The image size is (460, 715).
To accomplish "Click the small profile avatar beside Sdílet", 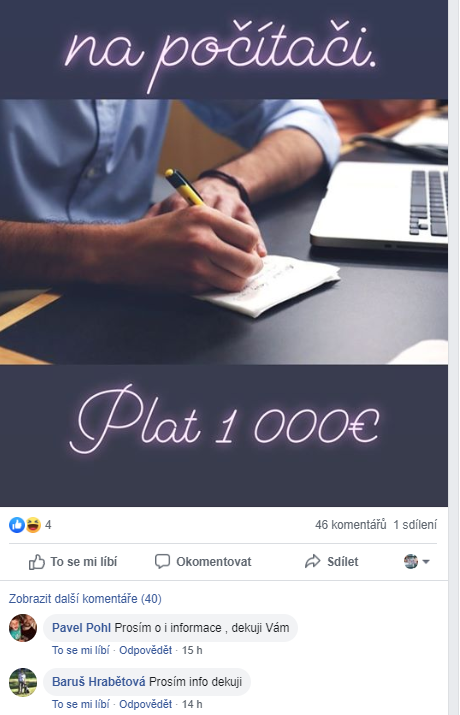I will coord(411,561).
